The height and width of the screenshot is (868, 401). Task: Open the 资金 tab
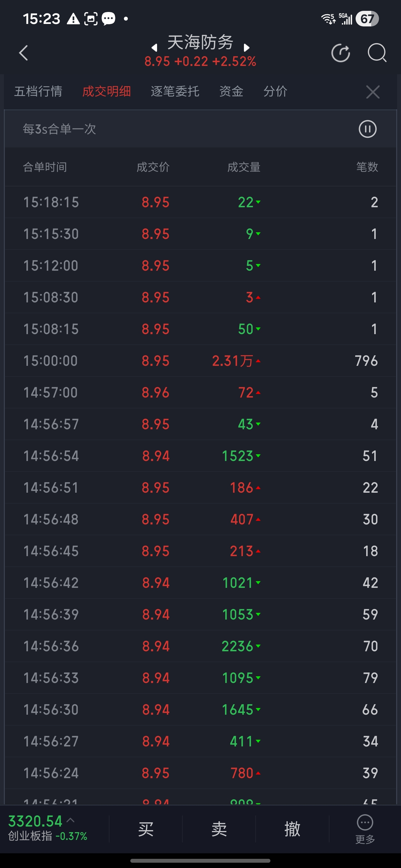(231, 91)
